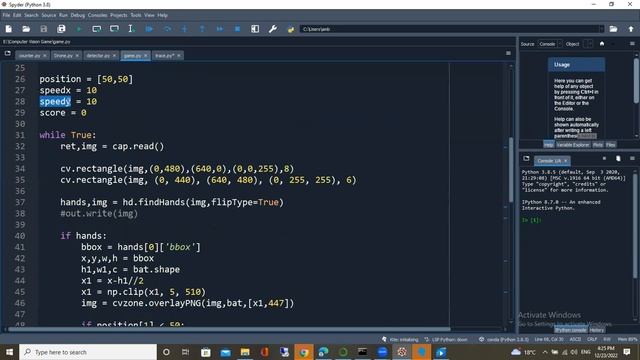
Task: Switch to the Files pane tab
Action: point(611,145)
